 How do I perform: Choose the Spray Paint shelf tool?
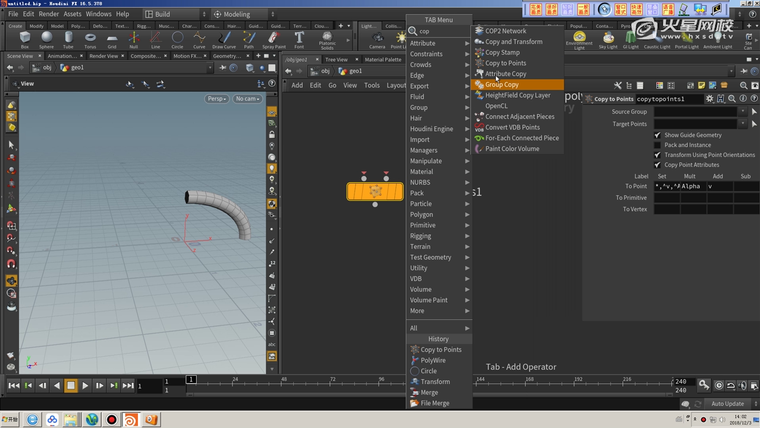click(x=273, y=39)
